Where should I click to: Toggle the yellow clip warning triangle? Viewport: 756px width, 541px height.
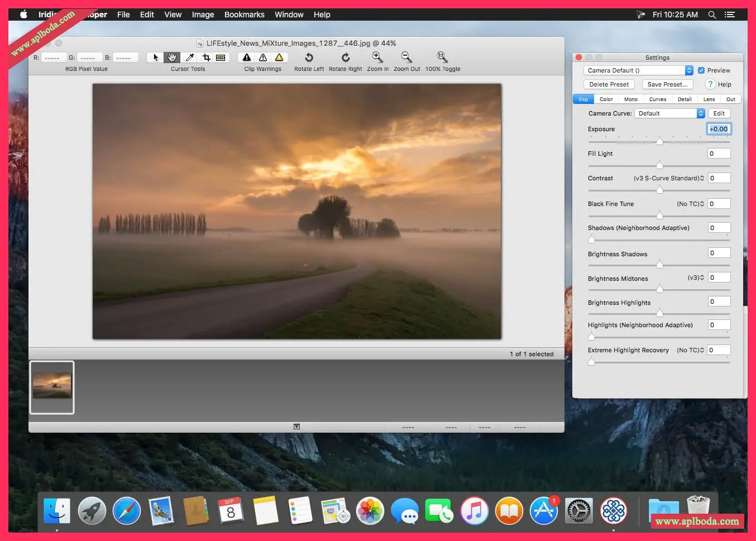click(279, 58)
